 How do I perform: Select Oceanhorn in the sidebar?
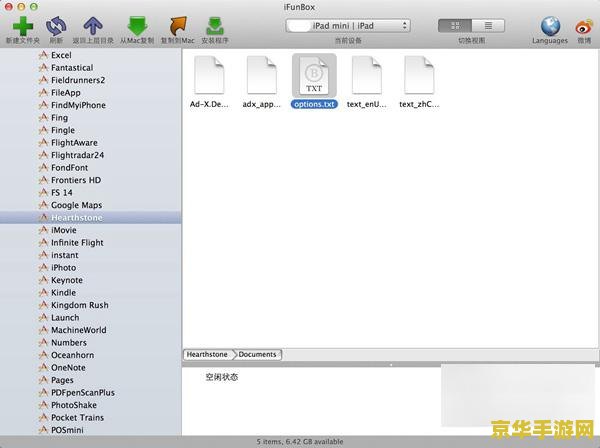pos(73,355)
